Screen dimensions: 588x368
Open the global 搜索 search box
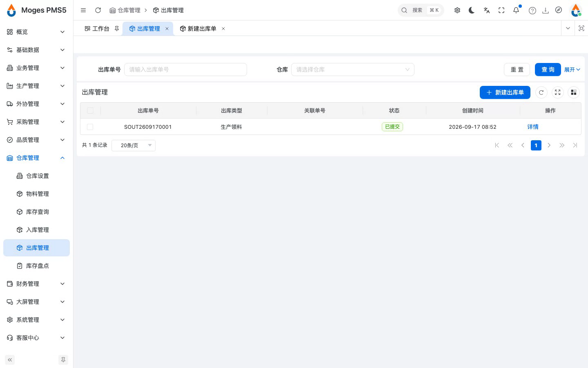point(421,10)
